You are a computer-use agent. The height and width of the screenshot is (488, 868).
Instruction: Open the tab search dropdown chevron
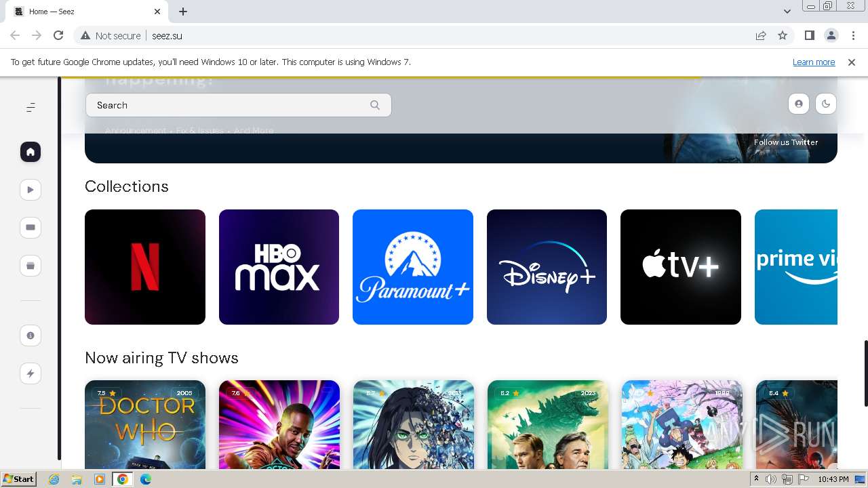coord(787,12)
